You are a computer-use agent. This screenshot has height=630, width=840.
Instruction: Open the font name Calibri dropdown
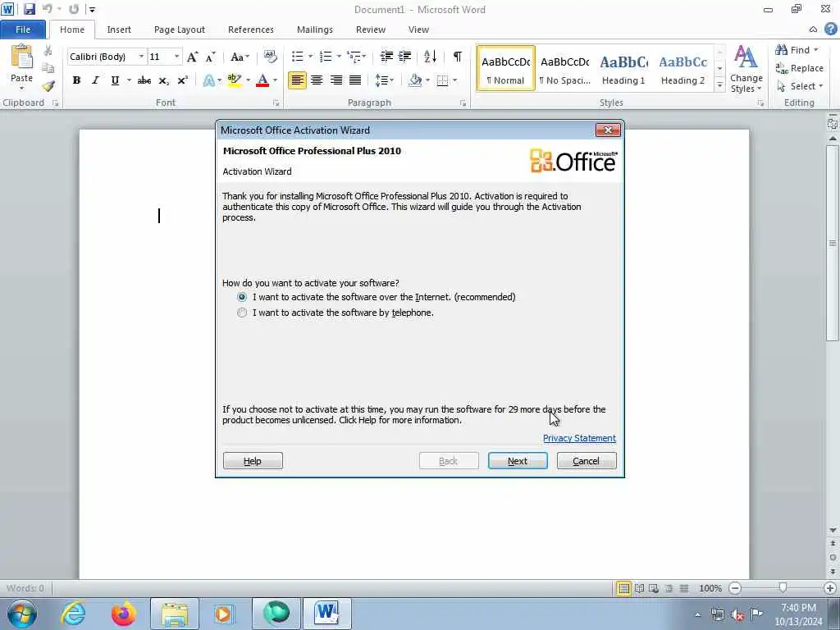141,57
